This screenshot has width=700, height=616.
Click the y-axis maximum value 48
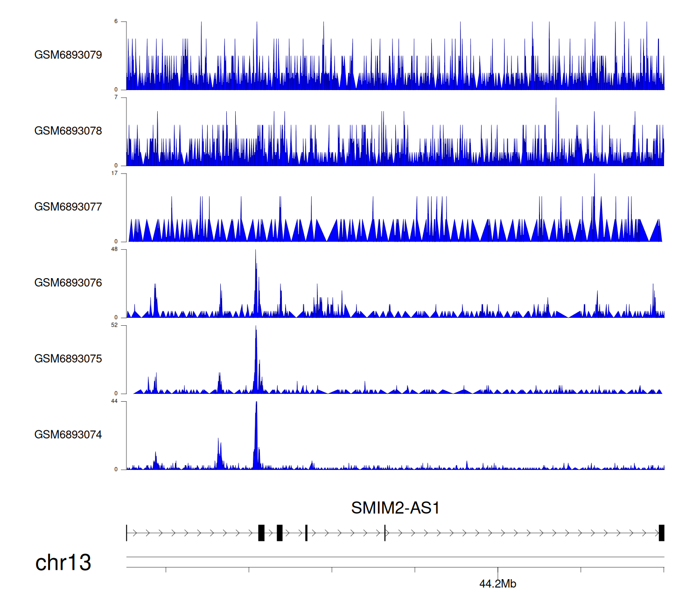click(x=114, y=249)
